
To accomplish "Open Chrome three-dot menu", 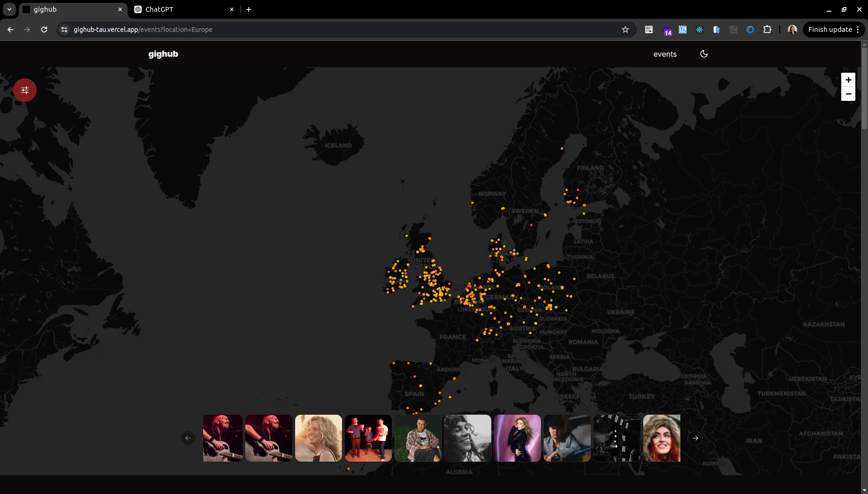I will [x=858, y=30].
